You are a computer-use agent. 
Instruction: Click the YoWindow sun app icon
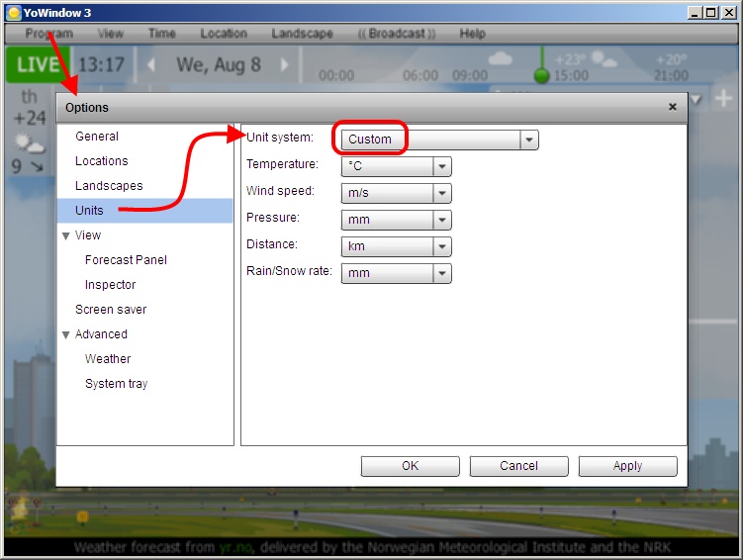click(x=14, y=13)
